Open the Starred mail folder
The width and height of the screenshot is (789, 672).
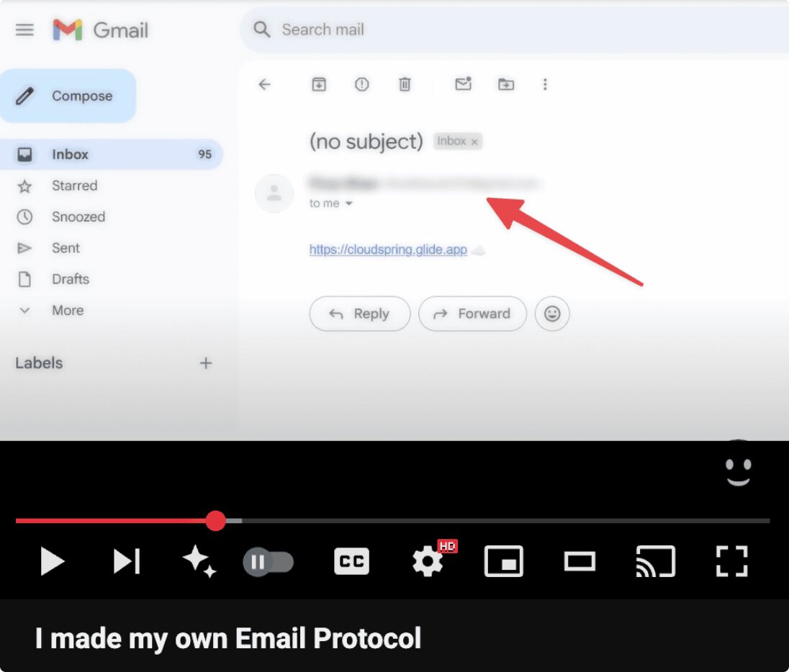[74, 186]
